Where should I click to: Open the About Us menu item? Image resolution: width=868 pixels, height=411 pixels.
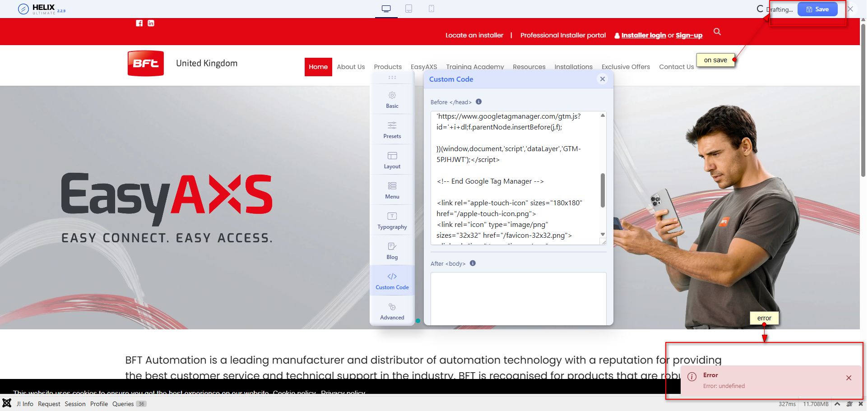351,67
